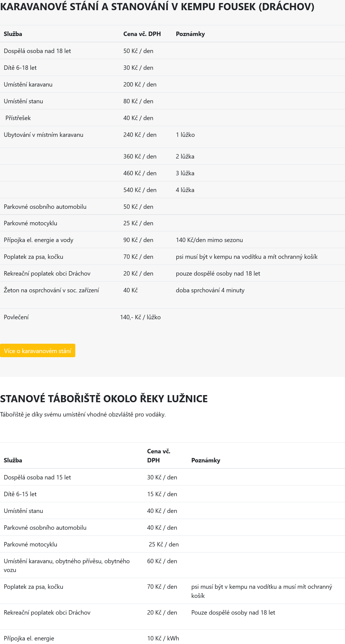Click the '90 Kč / den' price cell

coord(138,240)
